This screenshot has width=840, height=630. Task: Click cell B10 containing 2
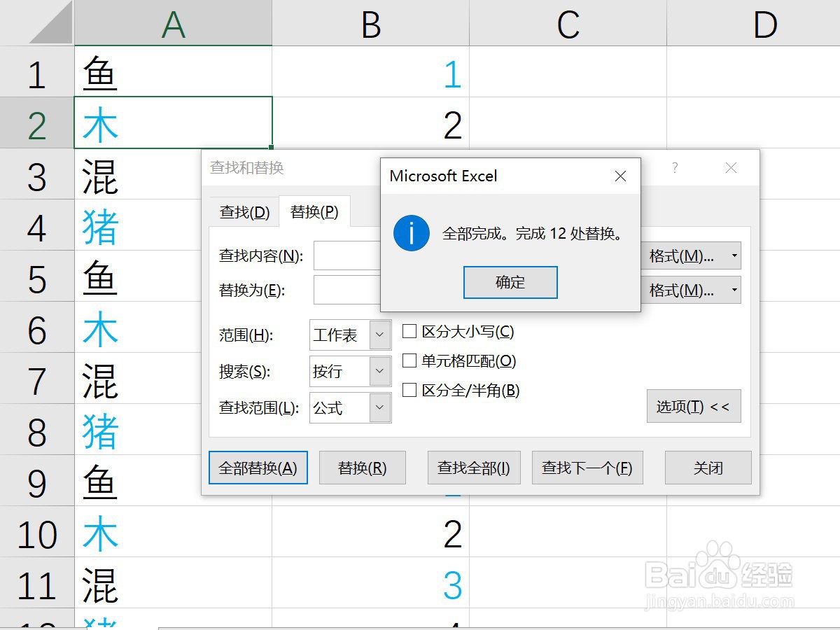pyautogui.click(x=370, y=532)
